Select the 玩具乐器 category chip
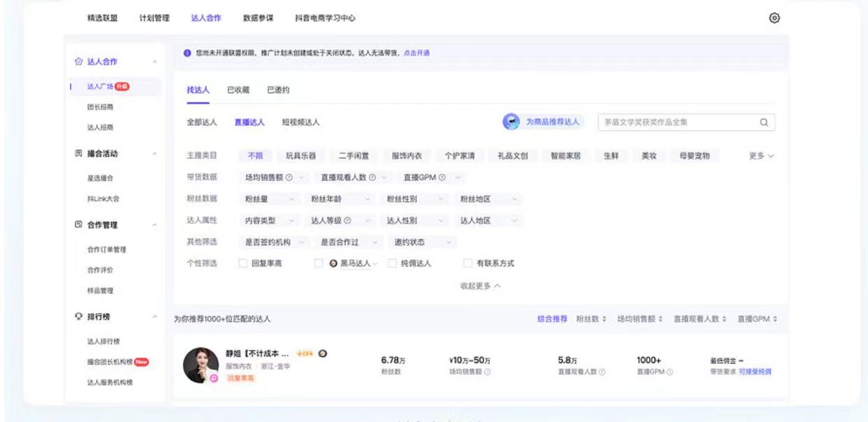 coord(301,156)
